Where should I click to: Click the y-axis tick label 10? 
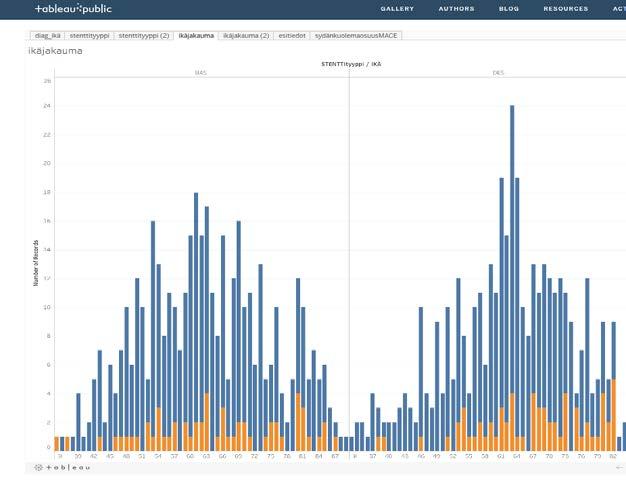pos(47,307)
